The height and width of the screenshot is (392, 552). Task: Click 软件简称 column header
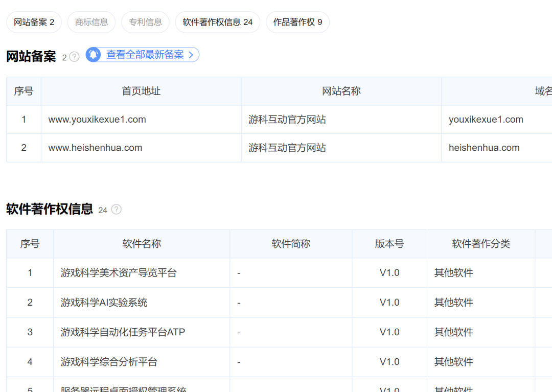291,244
